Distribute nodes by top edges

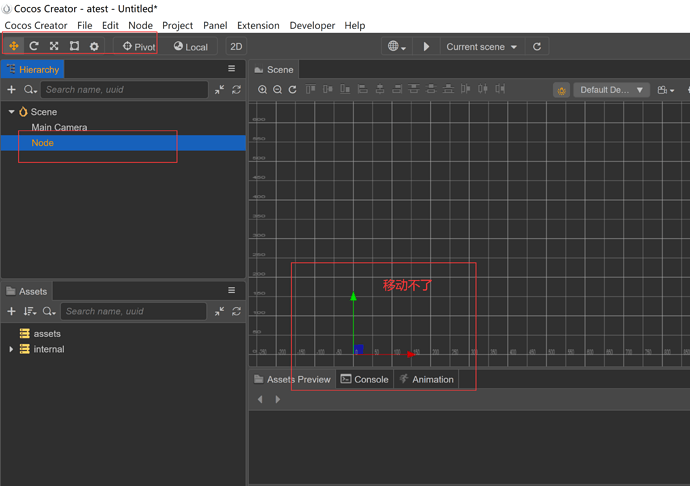(x=414, y=89)
